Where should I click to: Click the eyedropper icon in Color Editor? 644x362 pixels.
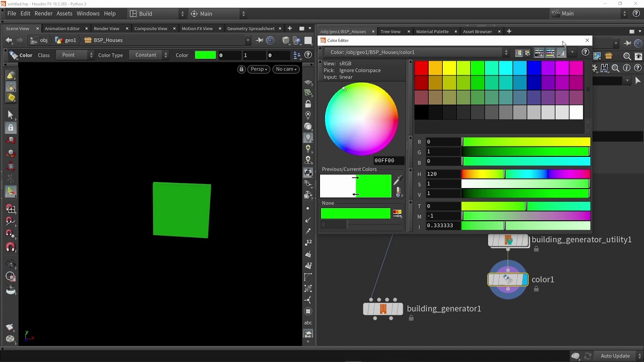pos(397,180)
